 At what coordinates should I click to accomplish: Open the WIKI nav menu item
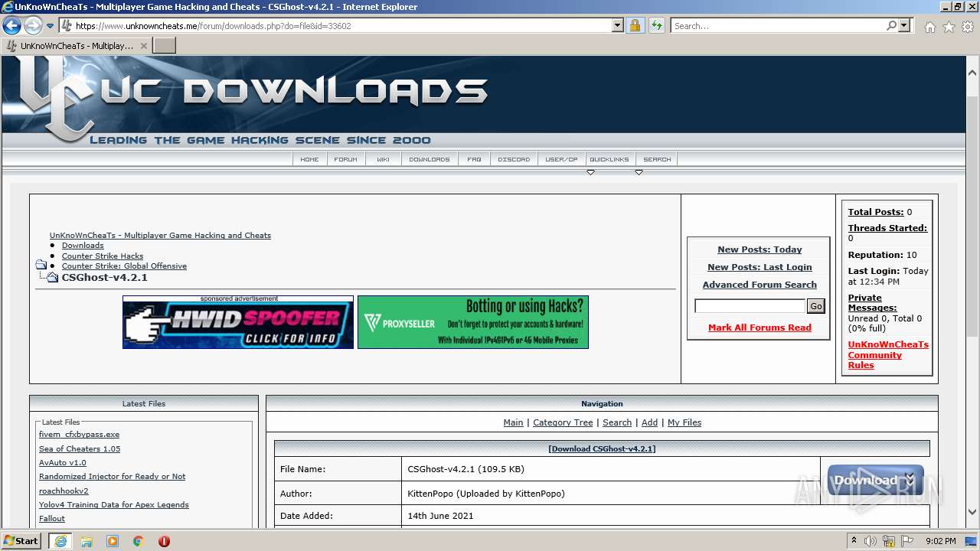383,159
